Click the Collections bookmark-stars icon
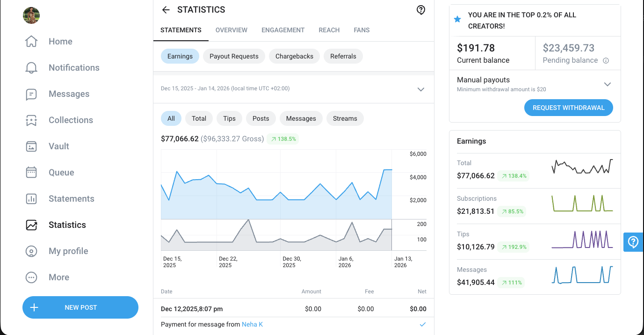This screenshot has width=644, height=335. point(31,120)
